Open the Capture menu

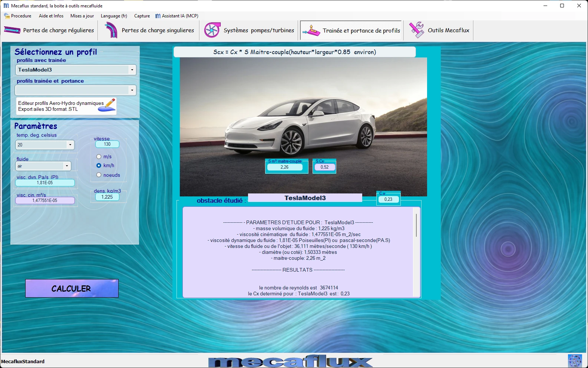[x=142, y=16]
